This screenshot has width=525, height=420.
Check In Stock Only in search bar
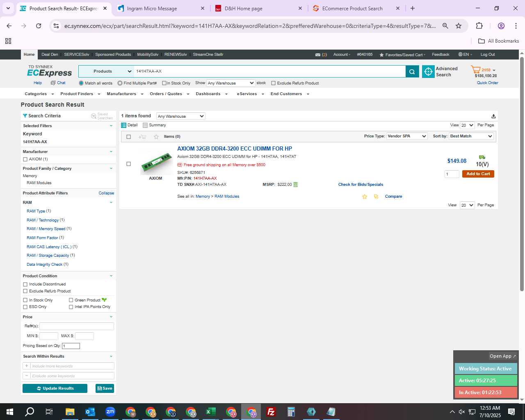pyautogui.click(x=164, y=83)
